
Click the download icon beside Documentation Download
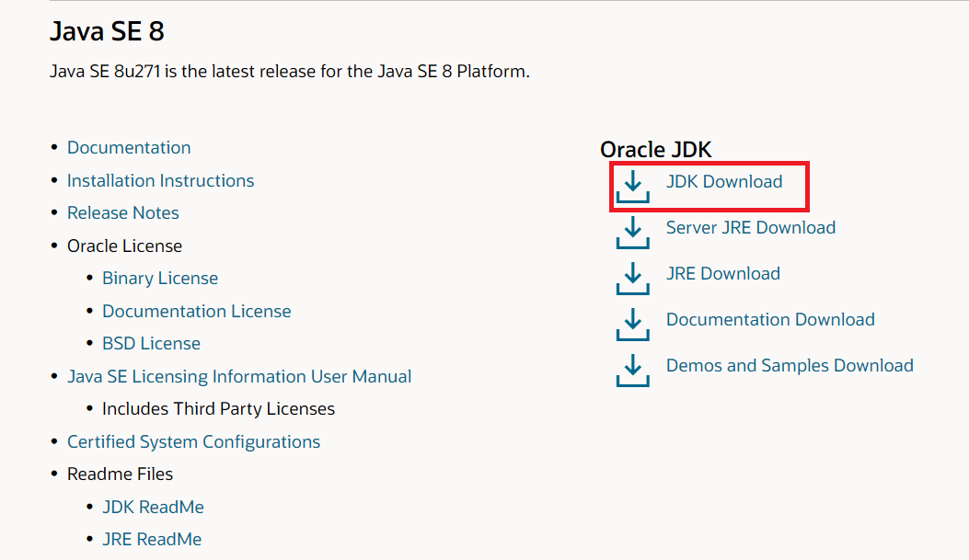click(x=632, y=325)
